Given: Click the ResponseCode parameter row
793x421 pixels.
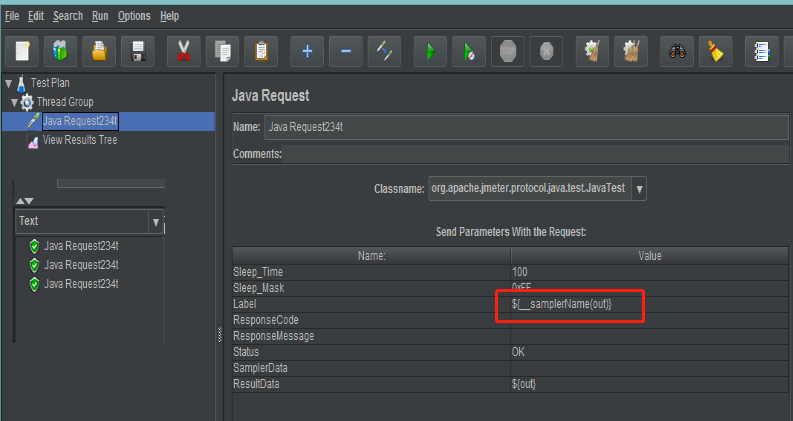Looking at the screenshot, I should [510, 320].
